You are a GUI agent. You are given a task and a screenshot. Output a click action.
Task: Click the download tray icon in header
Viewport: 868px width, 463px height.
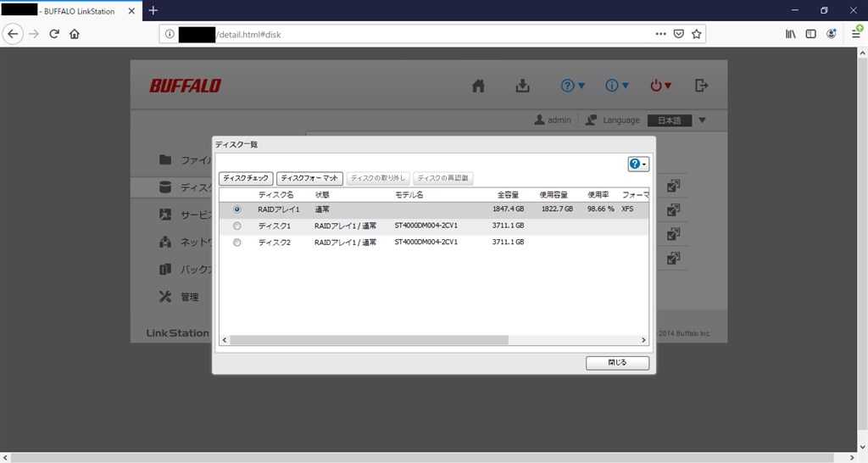(522, 86)
